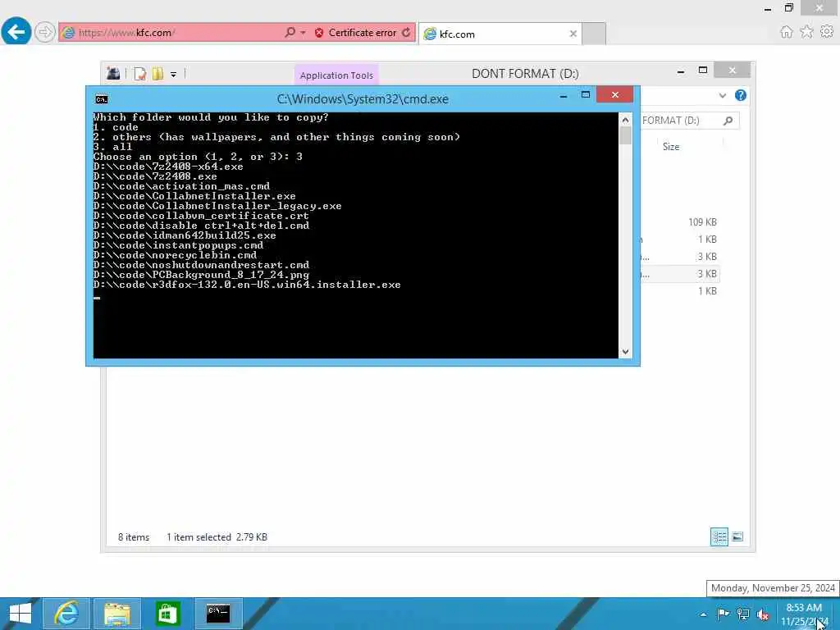Expand the address bar autocomplete dropdown arrow
The image size is (840, 630).
303,33
